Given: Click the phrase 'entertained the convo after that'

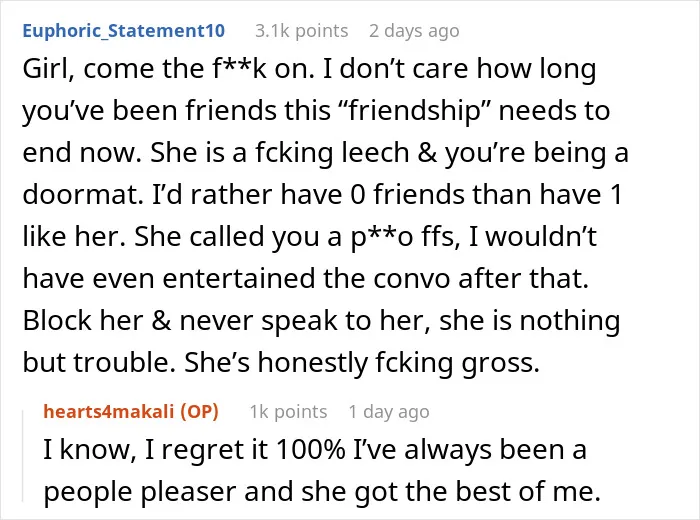Looking at the screenshot, I should [376, 279].
